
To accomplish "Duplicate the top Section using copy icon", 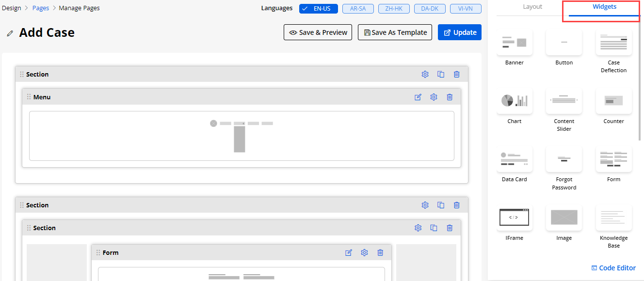I will pyautogui.click(x=441, y=74).
